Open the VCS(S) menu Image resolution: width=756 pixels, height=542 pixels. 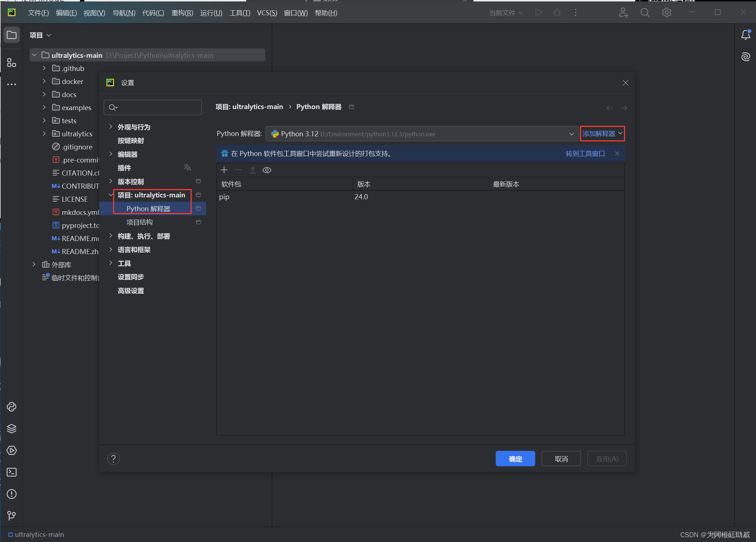(267, 13)
